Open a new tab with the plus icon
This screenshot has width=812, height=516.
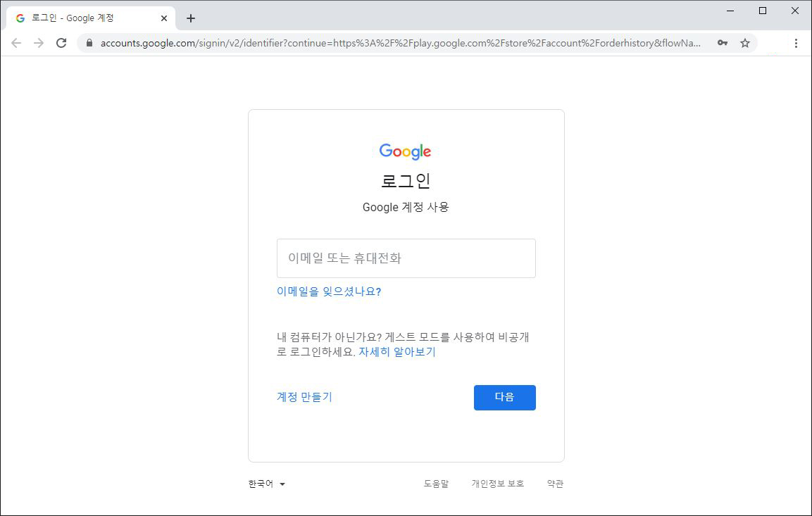[191, 18]
